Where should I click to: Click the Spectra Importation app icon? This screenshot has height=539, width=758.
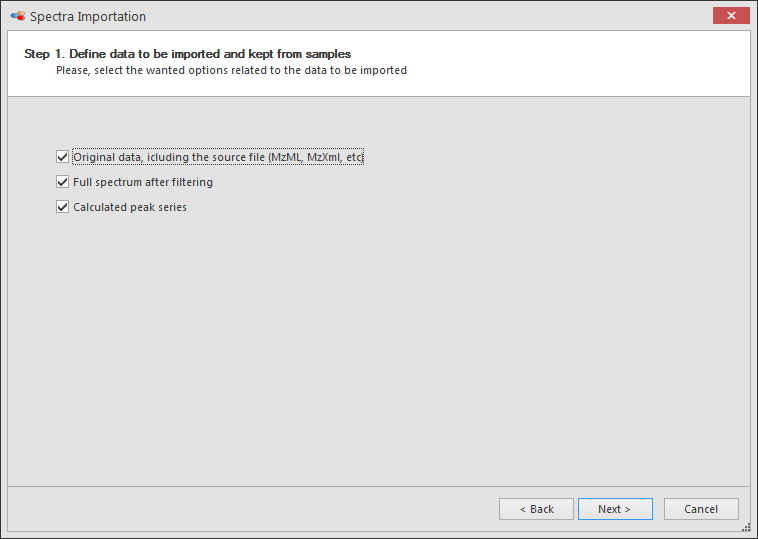(18, 16)
